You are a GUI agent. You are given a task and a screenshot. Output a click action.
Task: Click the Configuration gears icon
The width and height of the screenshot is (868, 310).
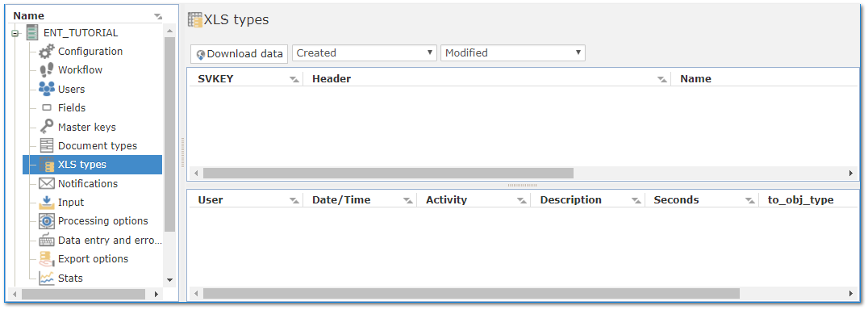point(47,52)
